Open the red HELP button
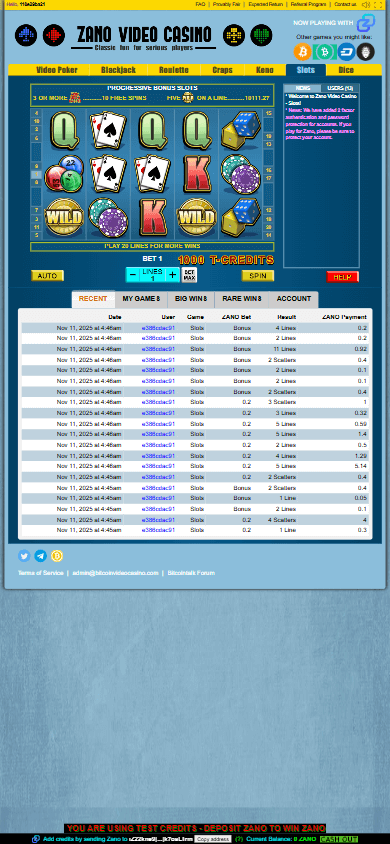Viewport: 390px width, 844px height. [342, 277]
